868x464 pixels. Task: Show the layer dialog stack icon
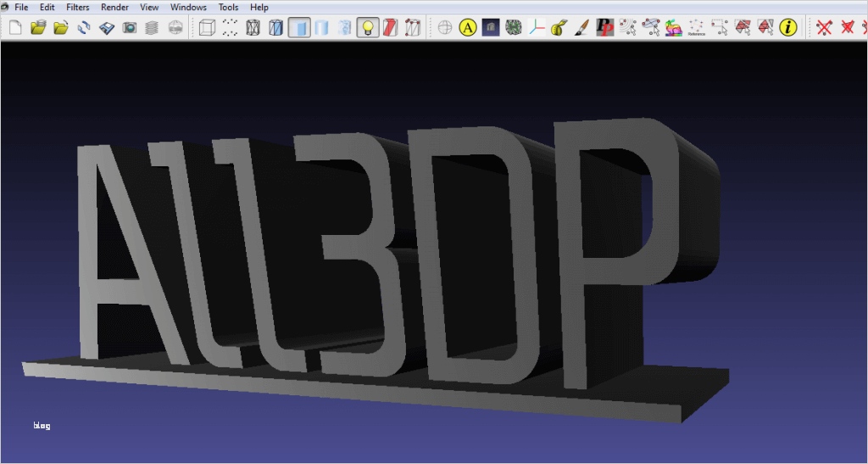153,27
